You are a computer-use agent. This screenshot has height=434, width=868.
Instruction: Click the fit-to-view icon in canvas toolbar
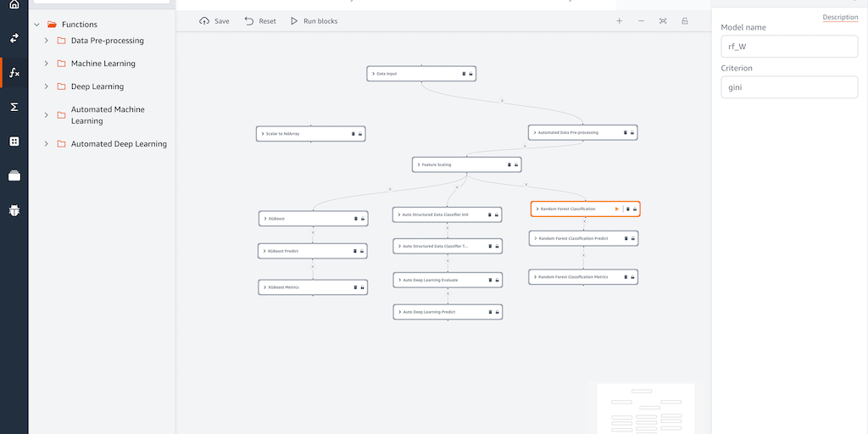[x=663, y=21]
